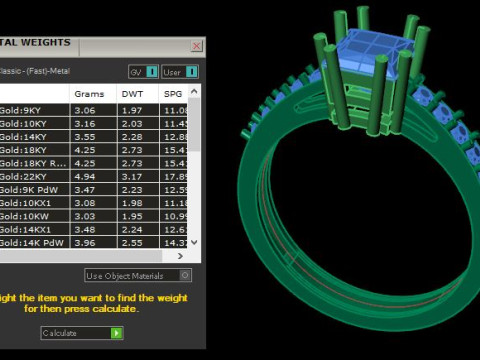Click the green play arrow on Calculate
Screen dimensions: 480x360
click(x=116, y=333)
